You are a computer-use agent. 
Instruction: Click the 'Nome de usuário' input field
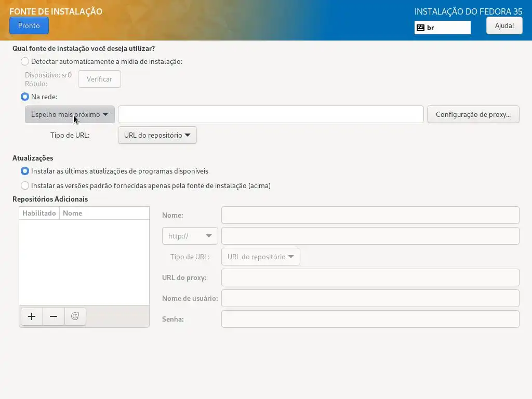[x=370, y=298]
